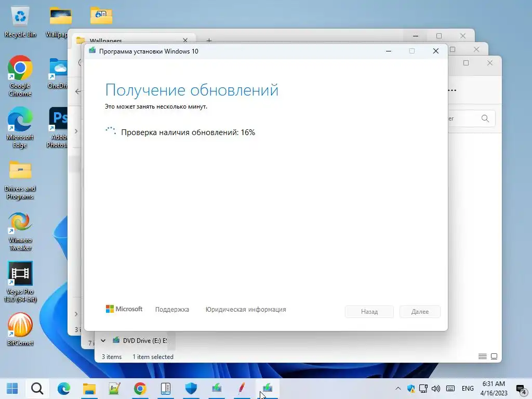This screenshot has height=399, width=532.
Task: Click the Windows Security warning tray icon
Action: click(x=411, y=389)
